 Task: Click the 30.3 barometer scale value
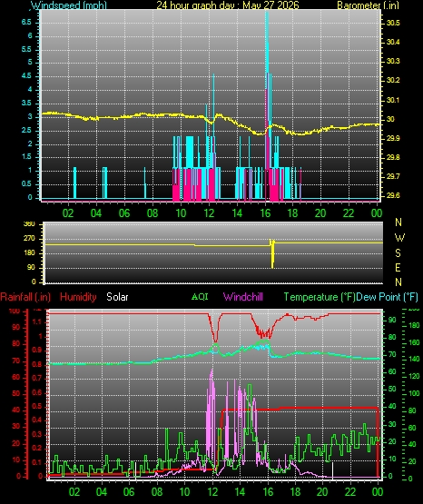click(393, 61)
